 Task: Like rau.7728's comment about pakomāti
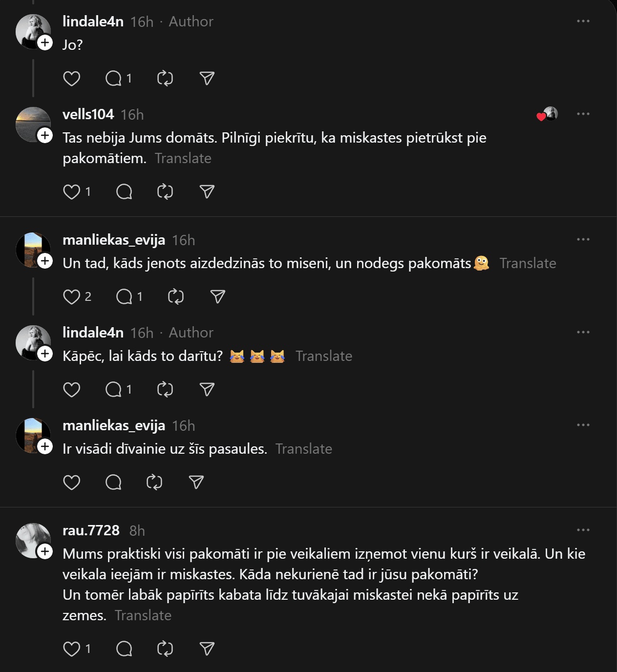(72, 649)
